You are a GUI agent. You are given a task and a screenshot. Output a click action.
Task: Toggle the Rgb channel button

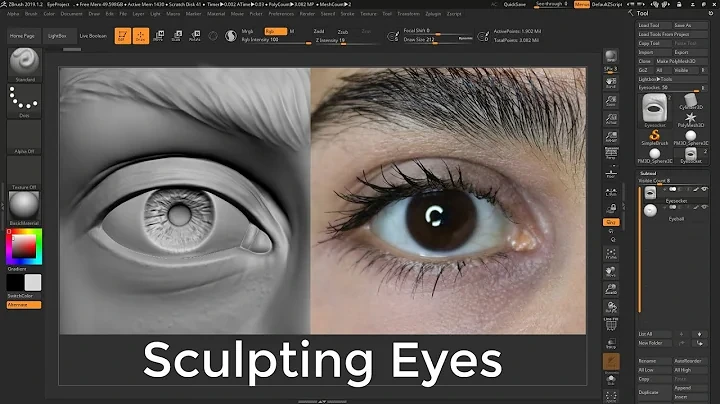tap(276, 31)
